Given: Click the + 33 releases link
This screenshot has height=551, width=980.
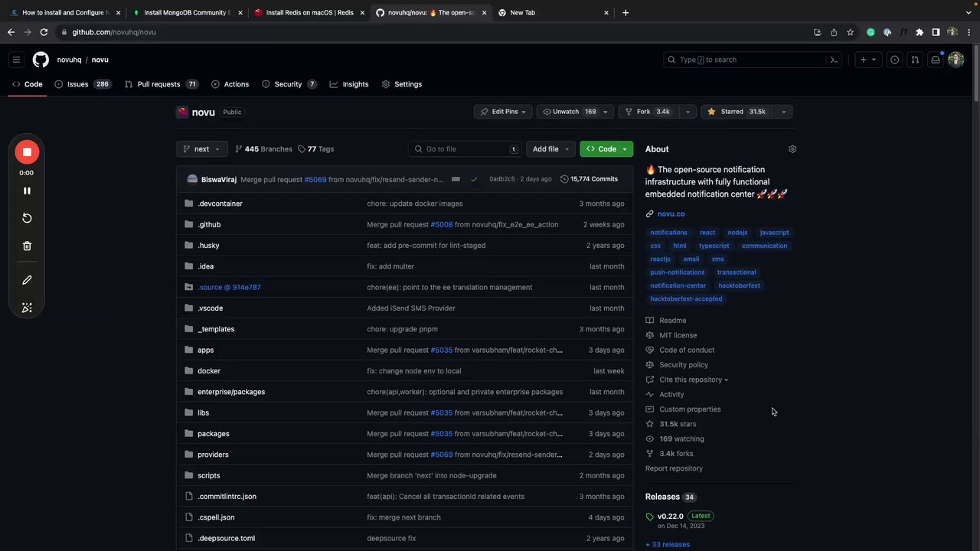Looking at the screenshot, I should tap(668, 545).
